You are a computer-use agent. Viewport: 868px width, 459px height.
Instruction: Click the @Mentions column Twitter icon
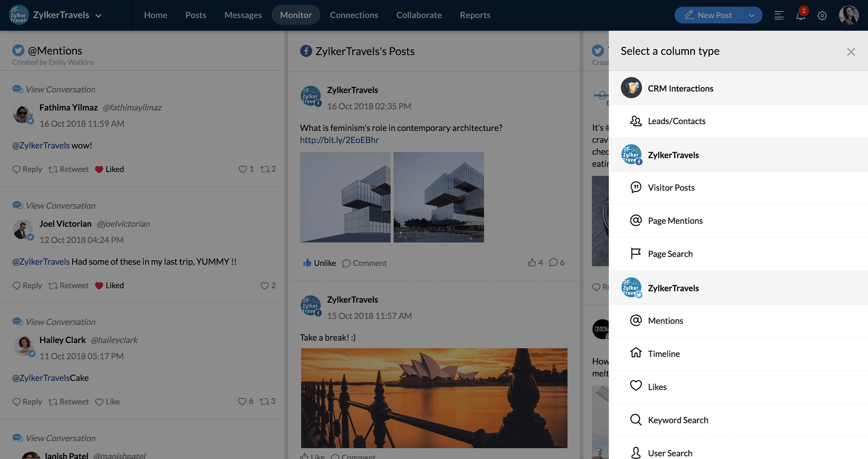tap(18, 50)
